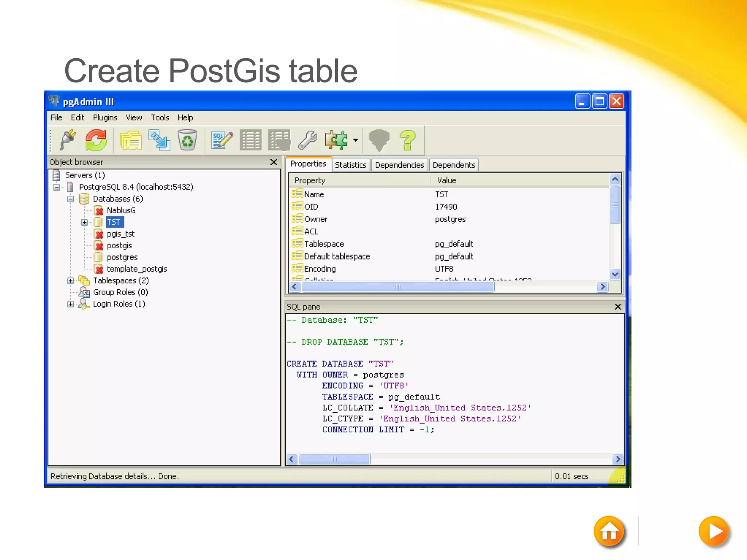Screen dimensions: 747x560
Task: Close the Object browser panel
Action: pos(274,162)
